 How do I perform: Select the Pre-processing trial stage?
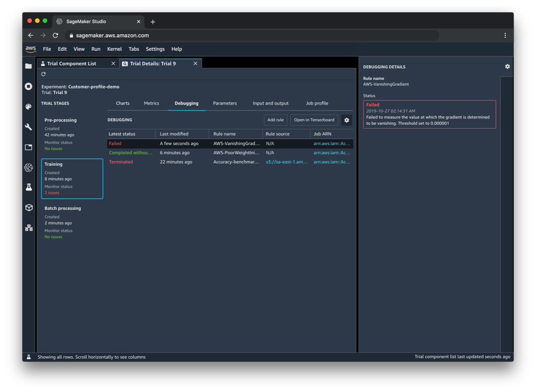[72, 134]
